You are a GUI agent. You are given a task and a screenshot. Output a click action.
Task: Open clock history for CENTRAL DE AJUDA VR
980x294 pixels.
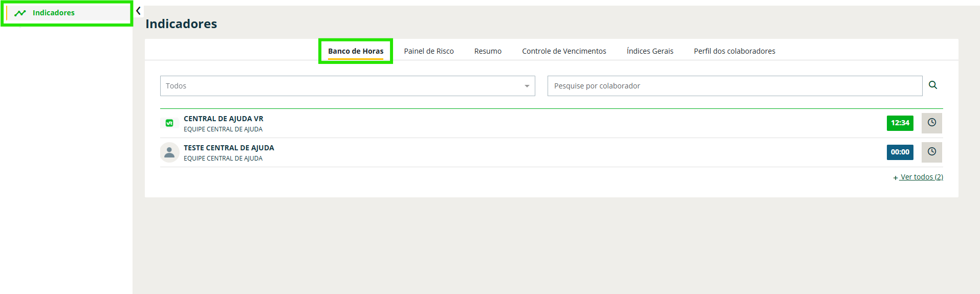pos(931,123)
